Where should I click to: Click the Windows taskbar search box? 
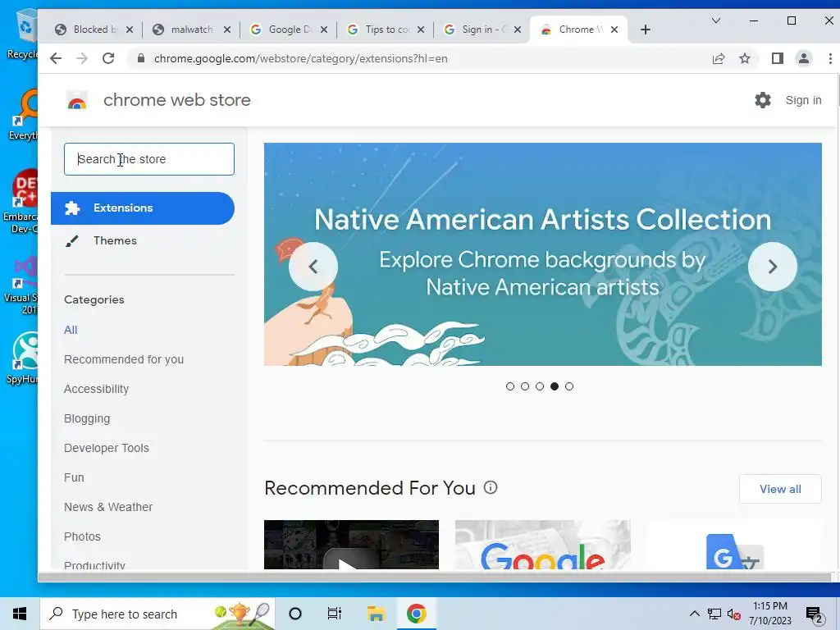157,614
